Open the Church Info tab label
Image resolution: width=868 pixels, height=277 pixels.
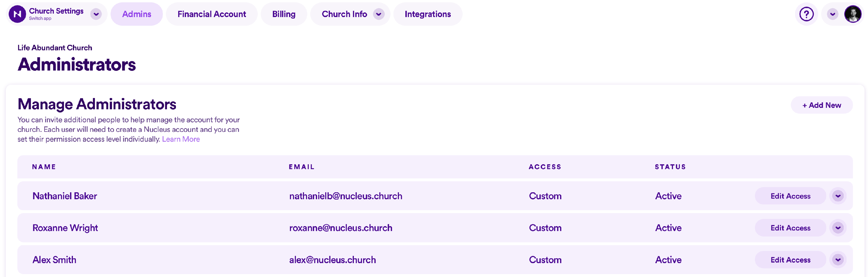(x=344, y=14)
